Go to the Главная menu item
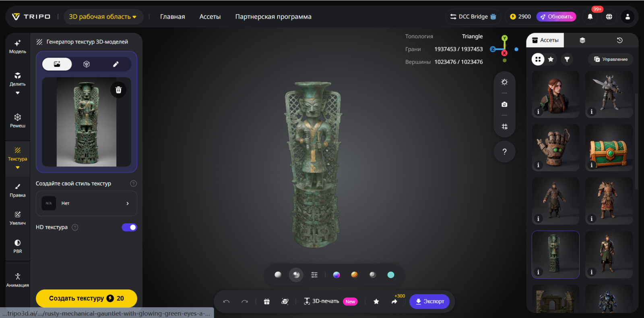The width and height of the screenshot is (644, 318). point(172,17)
